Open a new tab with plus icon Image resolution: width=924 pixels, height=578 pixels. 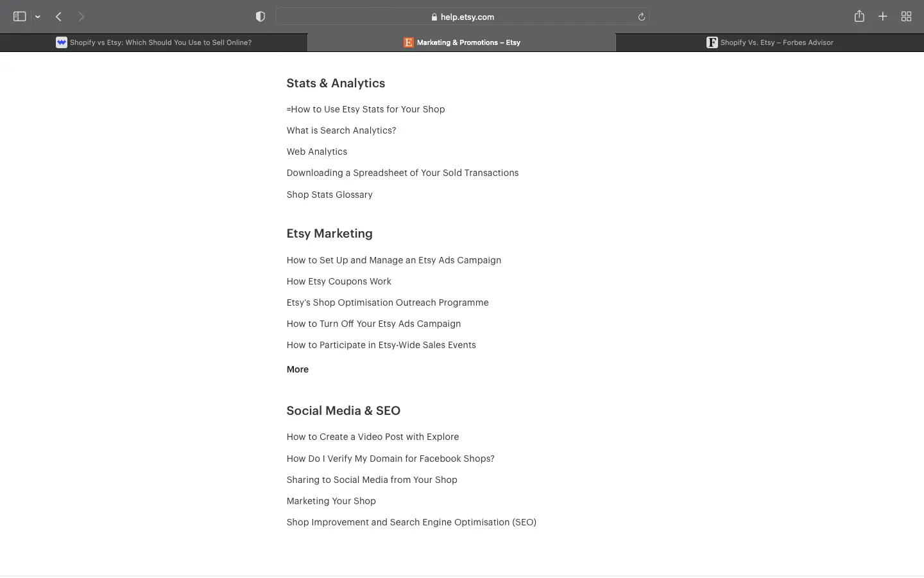click(x=883, y=17)
